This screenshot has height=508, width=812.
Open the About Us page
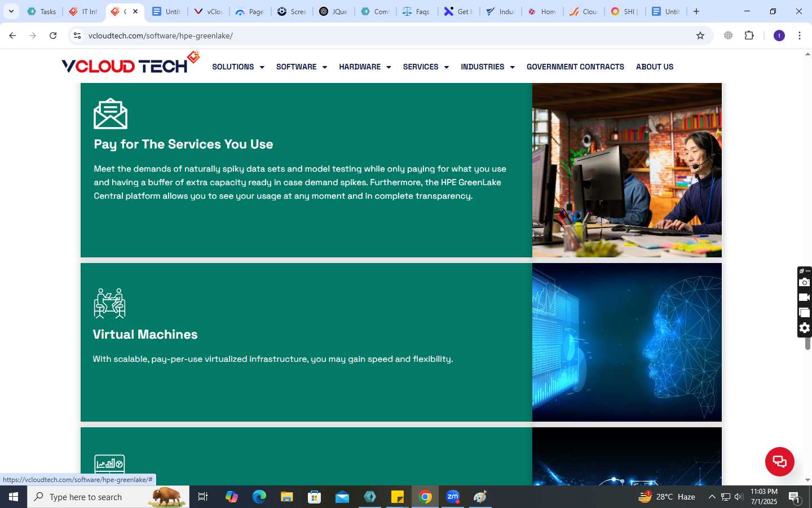coord(655,67)
